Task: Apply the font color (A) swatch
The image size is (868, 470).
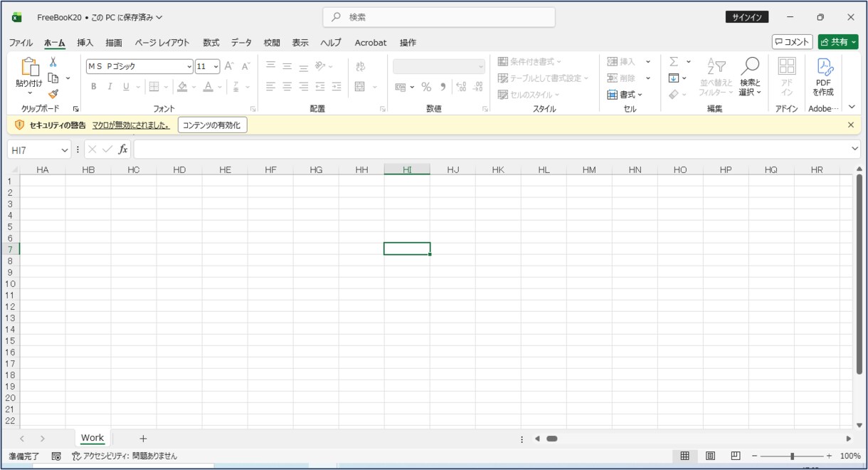Action: pyautogui.click(x=208, y=87)
